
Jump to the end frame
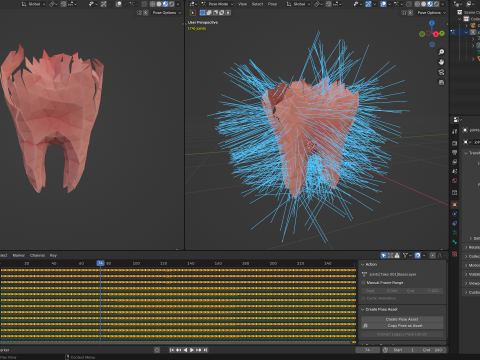click(205, 350)
